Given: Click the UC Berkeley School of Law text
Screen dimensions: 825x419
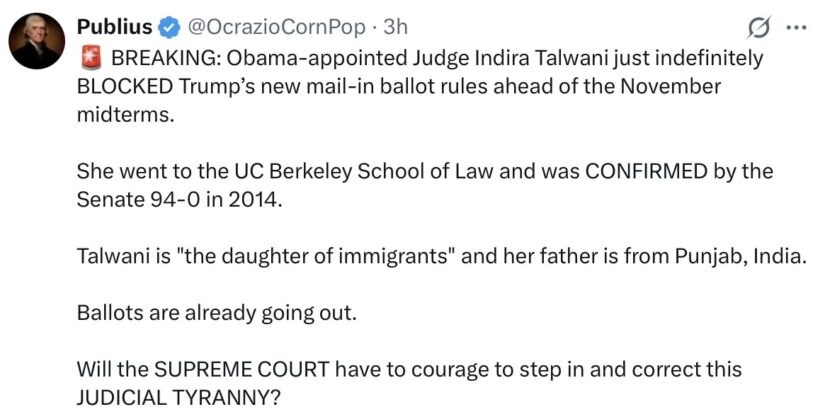Looking at the screenshot, I should tap(363, 172).
